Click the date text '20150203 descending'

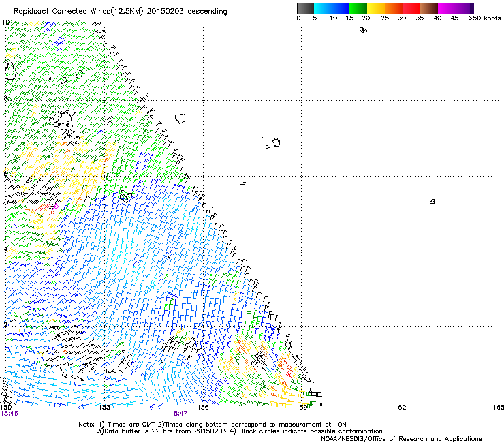point(187,12)
